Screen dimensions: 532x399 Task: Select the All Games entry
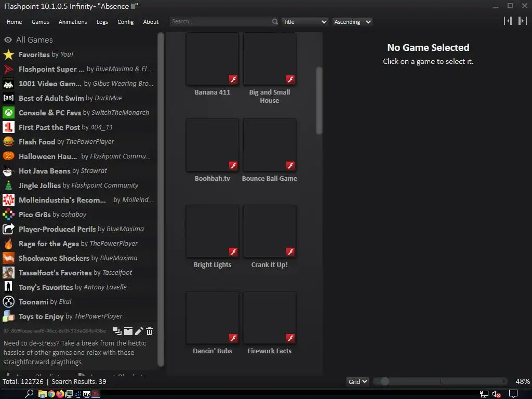[79, 39]
